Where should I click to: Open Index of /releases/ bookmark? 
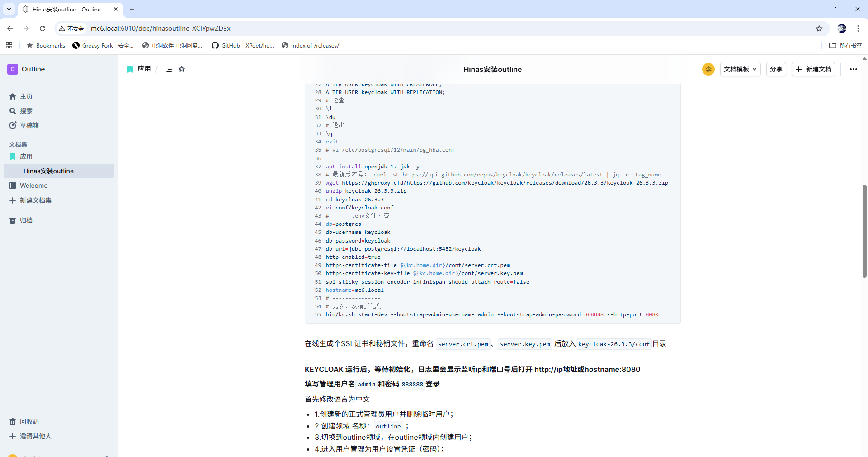(310, 45)
